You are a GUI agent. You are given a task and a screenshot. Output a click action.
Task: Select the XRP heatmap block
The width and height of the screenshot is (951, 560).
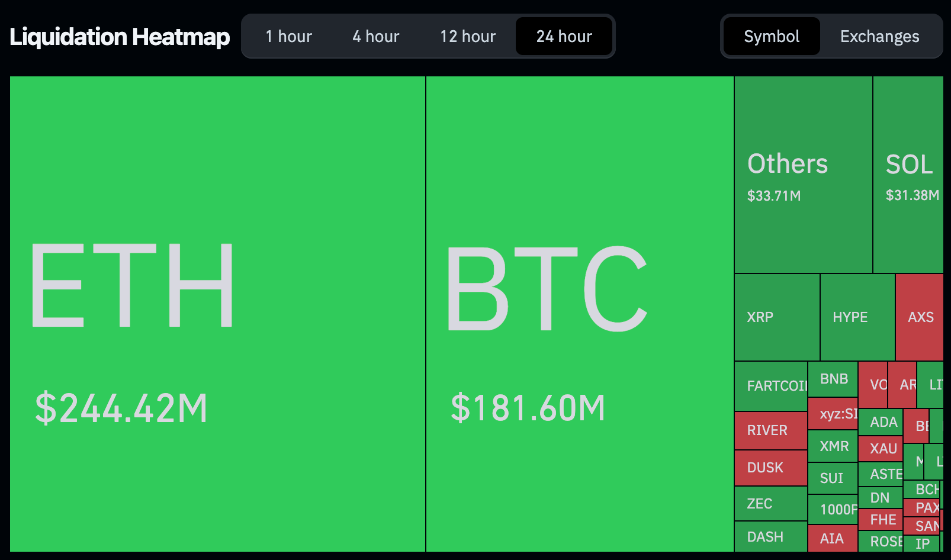[x=776, y=317]
